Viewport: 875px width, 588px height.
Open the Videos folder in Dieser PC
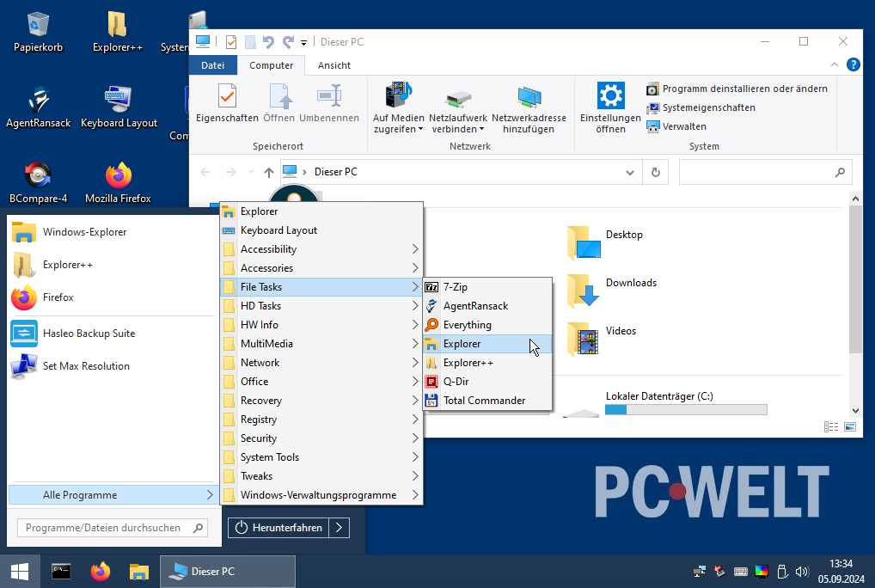tap(603, 338)
